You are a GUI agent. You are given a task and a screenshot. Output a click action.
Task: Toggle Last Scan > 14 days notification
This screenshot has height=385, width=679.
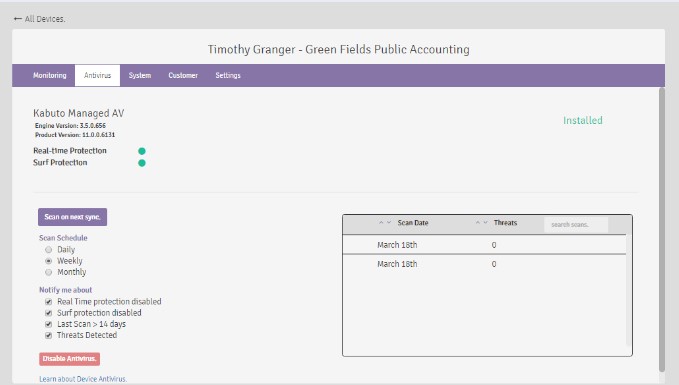pyautogui.click(x=48, y=324)
